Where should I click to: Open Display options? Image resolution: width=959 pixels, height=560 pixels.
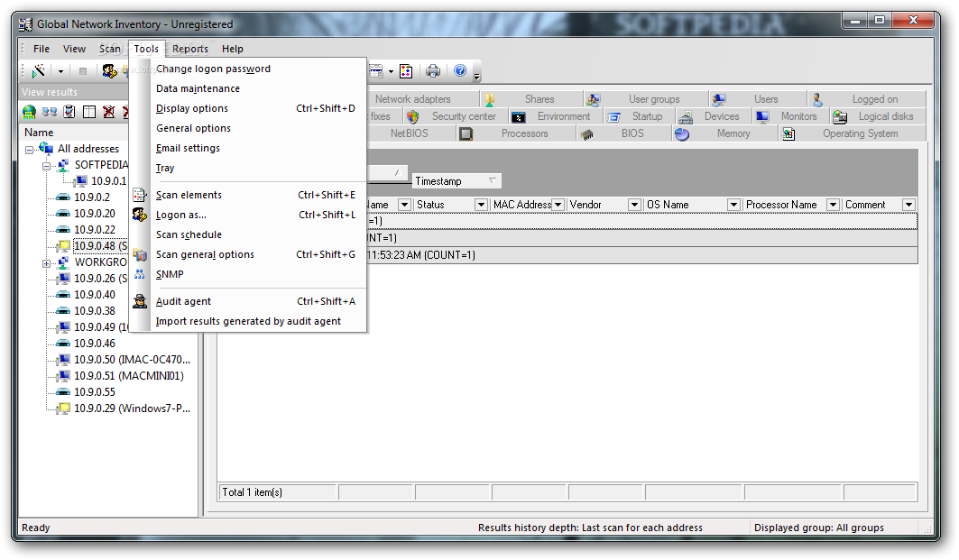click(x=248, y=108)
